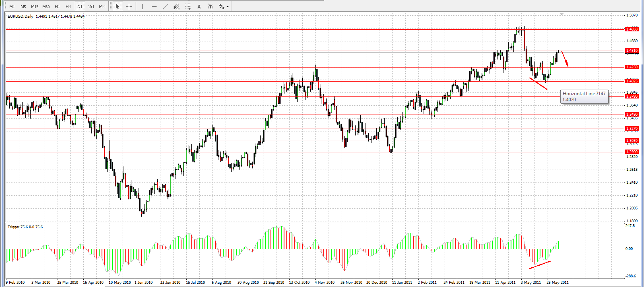Image resolution: width=644 pixels, height=287 pixels.
Task: Expand the arrows tool dropdown arrow
Action: 228,6
